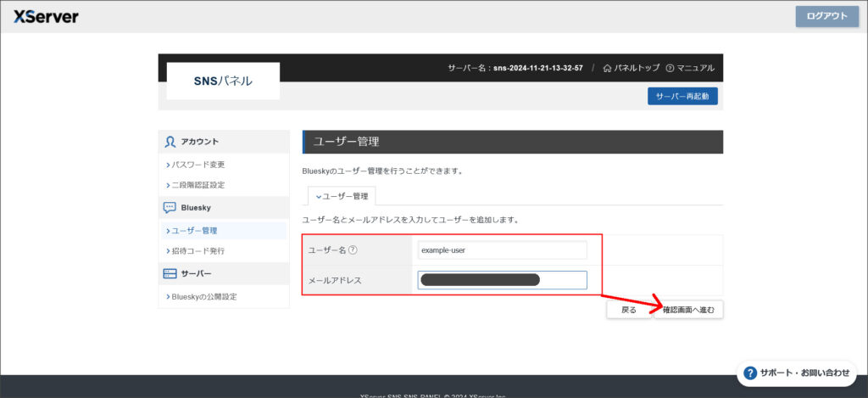The height and width of the screenshot is (398, 868).
Task: Select ユーザー管理 in the Bluesky sidebar section
Action: pyautogui.click(x=194, y=230)
